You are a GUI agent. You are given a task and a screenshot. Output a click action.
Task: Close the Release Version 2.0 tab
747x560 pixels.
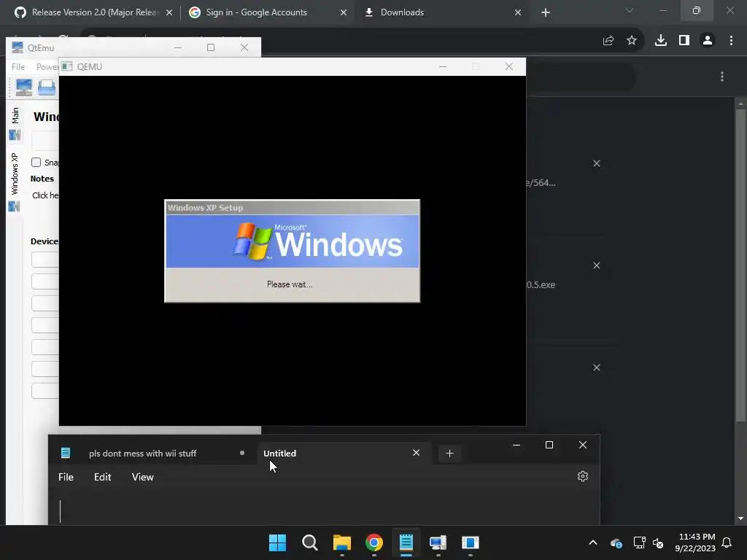pos(169,13)
